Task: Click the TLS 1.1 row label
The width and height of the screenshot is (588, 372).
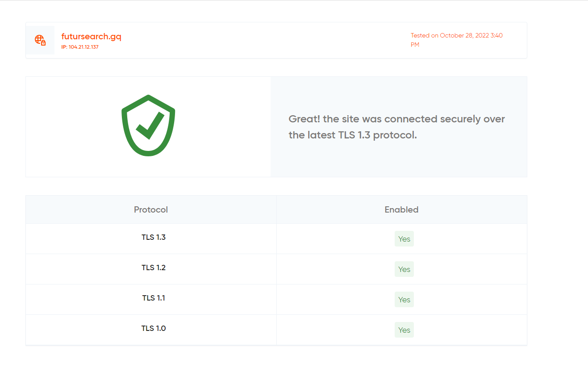Action: click(x=153, y=298)
